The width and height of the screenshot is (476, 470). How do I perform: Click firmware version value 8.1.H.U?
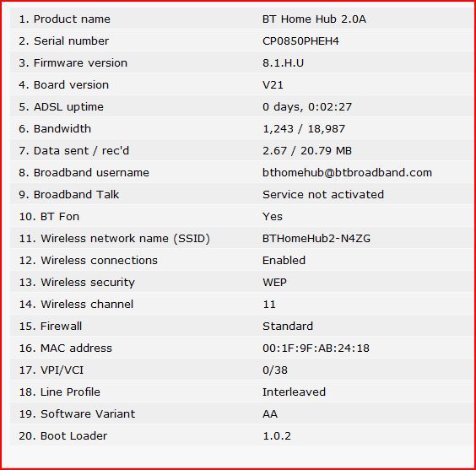tap(283, 62)
